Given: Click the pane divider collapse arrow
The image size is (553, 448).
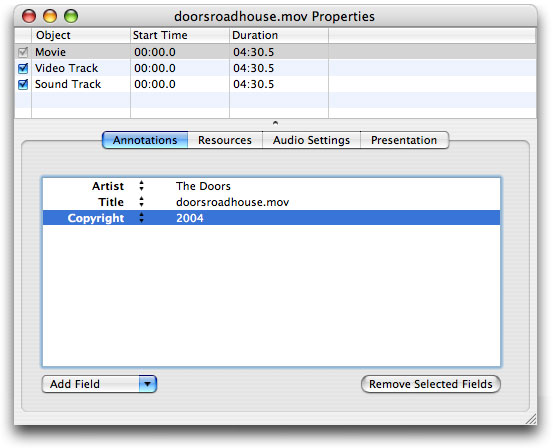Looking at the screenshot, I should tap(275, 123).
